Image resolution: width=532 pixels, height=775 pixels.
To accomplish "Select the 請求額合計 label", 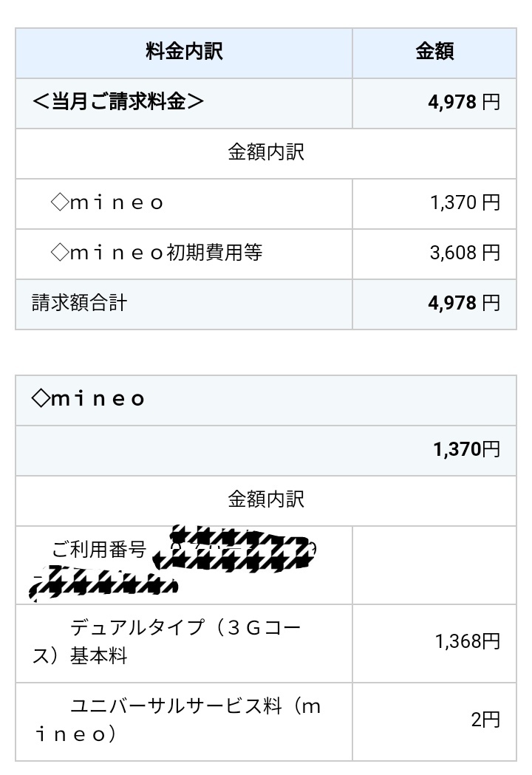I will tap(79, 303).
